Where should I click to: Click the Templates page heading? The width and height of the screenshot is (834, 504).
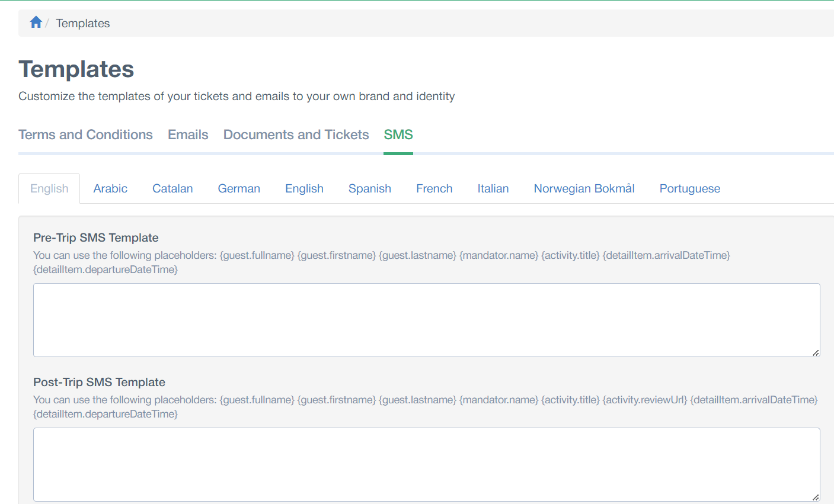coord(76,69)
